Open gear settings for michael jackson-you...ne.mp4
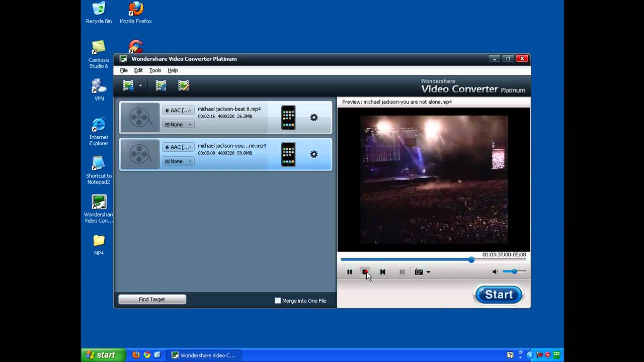 point(314,154)
